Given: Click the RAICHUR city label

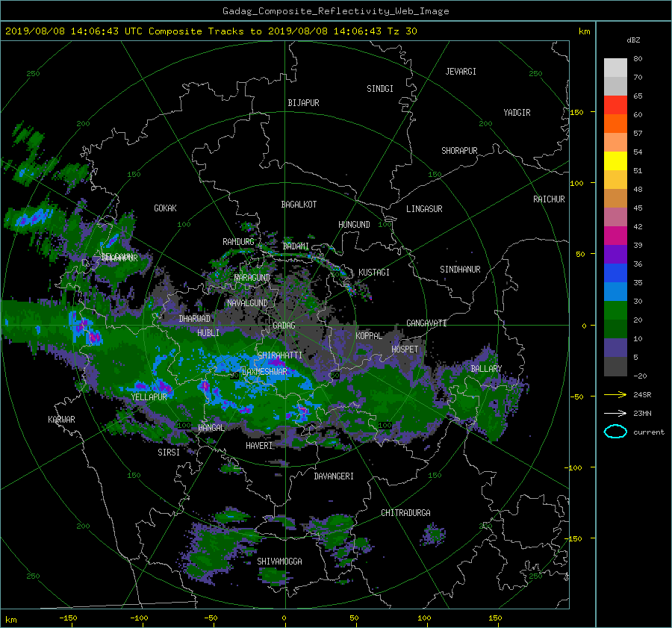Looking at the screenshot, I should 549,199.
